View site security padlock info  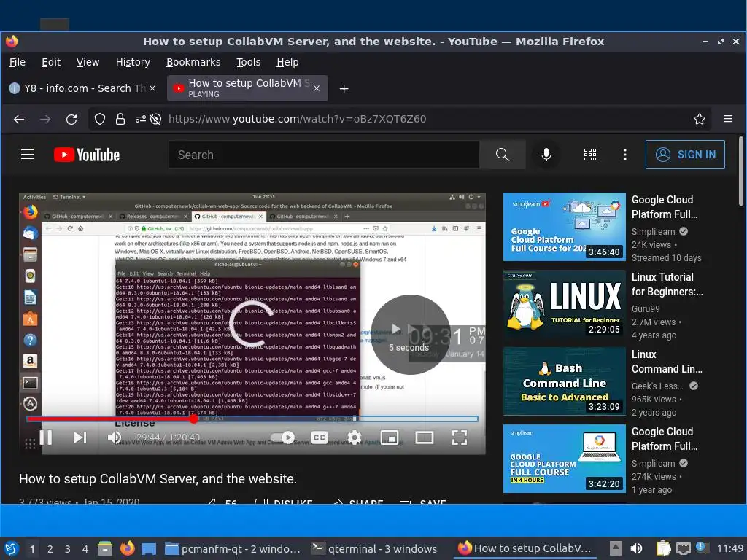point(120,119)
